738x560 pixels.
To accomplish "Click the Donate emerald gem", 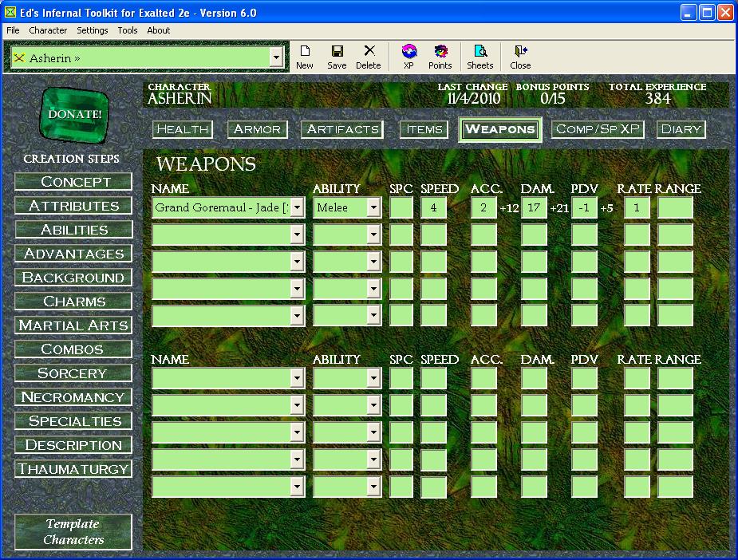I will tap(74, 114).
